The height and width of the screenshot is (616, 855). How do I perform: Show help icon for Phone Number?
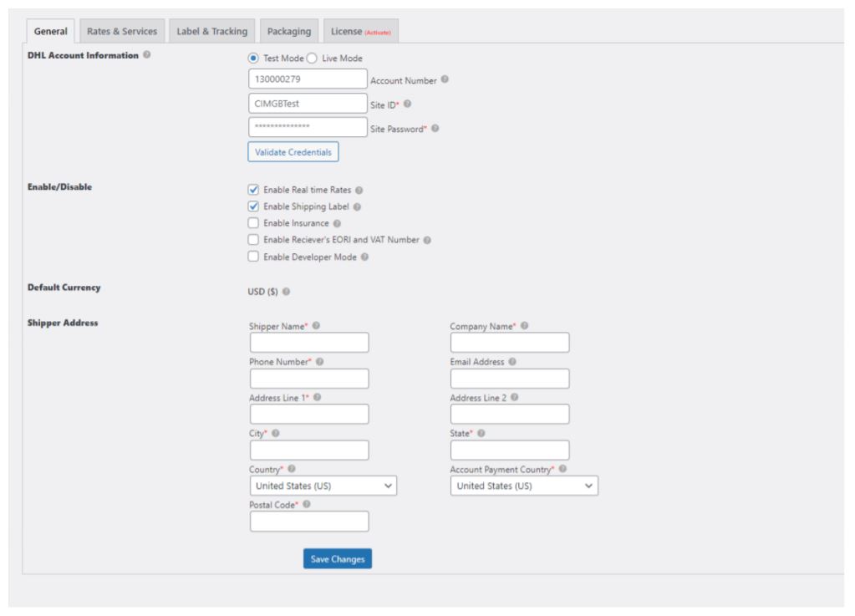pyautogui.click(x=320, y=361)
